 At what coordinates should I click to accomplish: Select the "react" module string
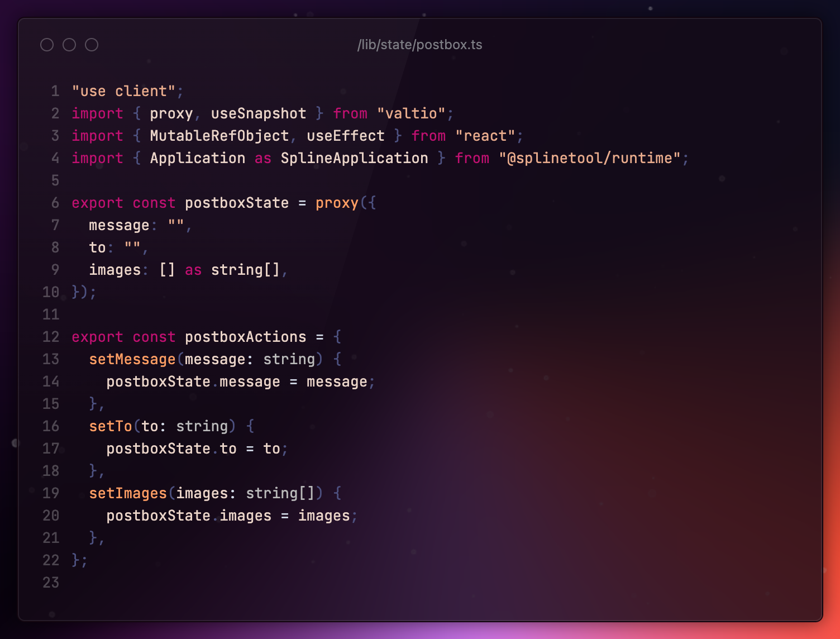[x=485, y=136]
